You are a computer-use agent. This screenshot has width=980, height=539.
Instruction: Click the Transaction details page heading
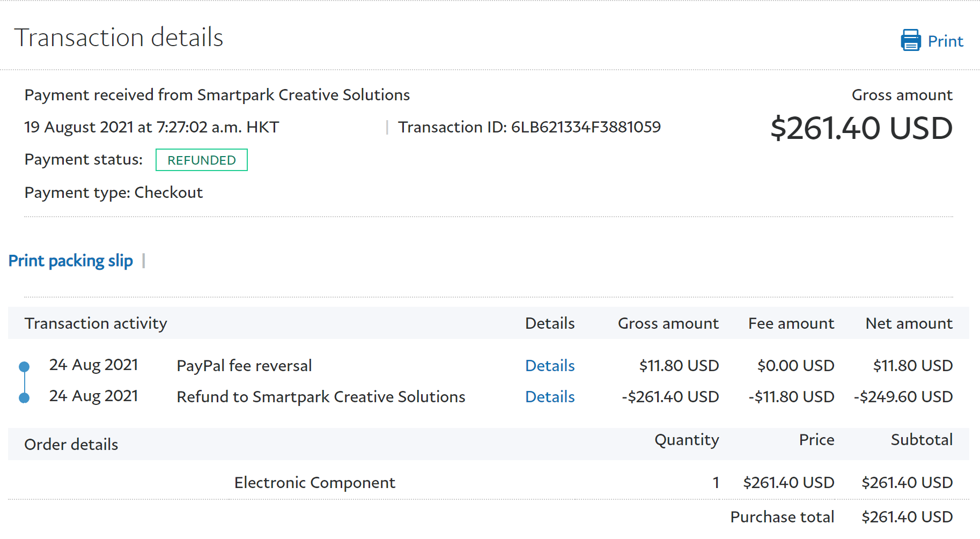click(x=119, y=38)
